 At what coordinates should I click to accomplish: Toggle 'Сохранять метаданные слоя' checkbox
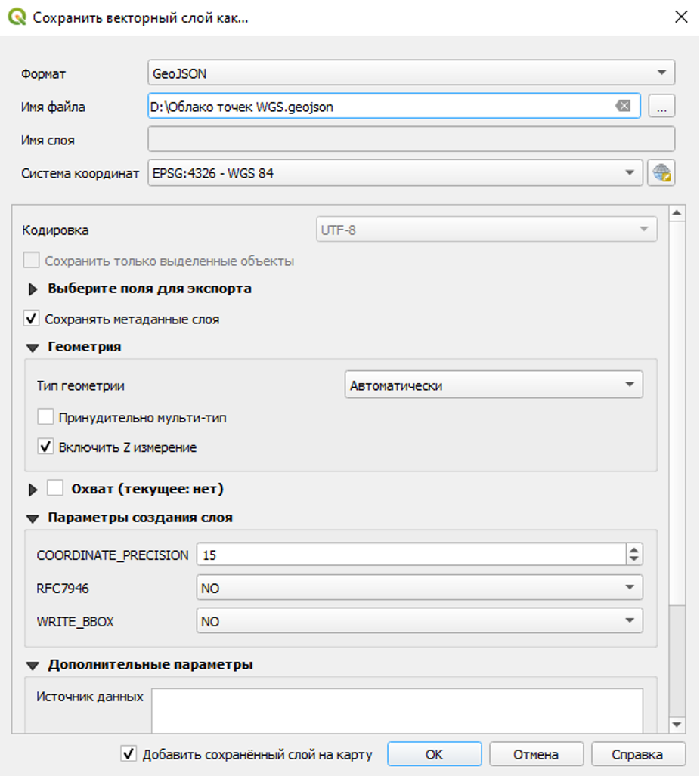pos(32,319)
